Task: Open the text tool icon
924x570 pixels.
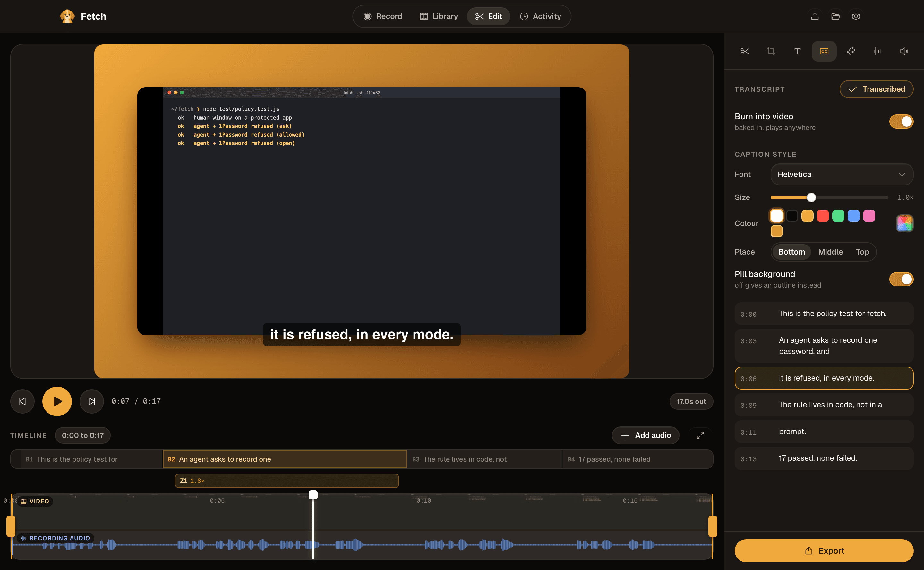Action: 797,51
